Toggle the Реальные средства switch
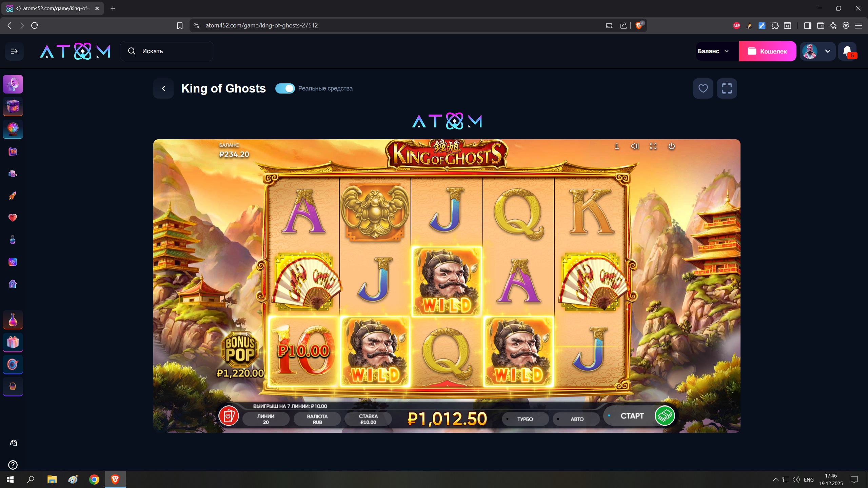 pyautogui.click(x=285, y=88)
